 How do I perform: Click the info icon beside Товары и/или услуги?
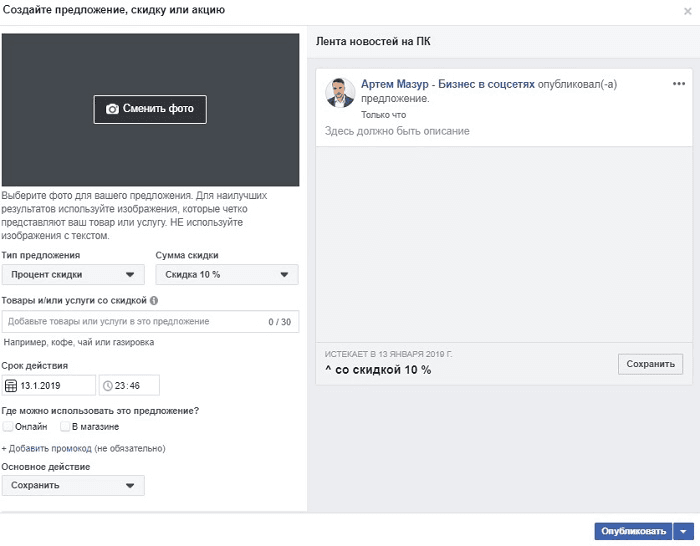pos(154,300)
